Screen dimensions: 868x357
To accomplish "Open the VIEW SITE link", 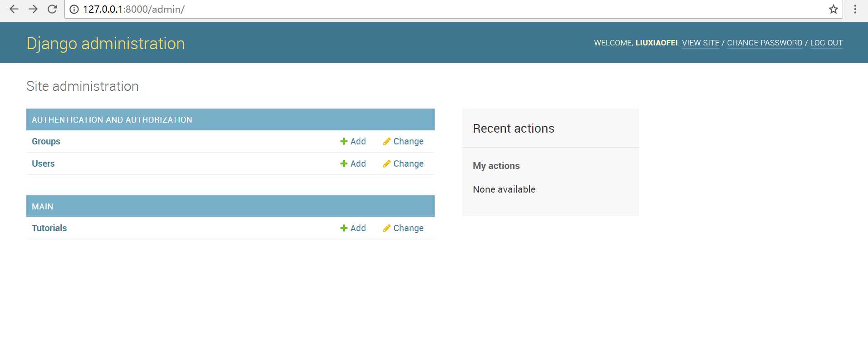I will coord(701,43).
